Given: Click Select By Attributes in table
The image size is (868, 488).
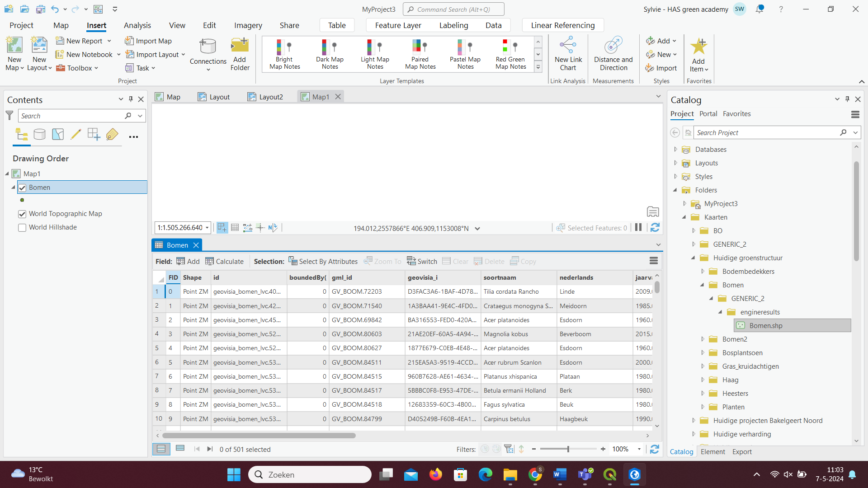Looking at the screenshot, I should pyautogui.click(x=323, y=261).
